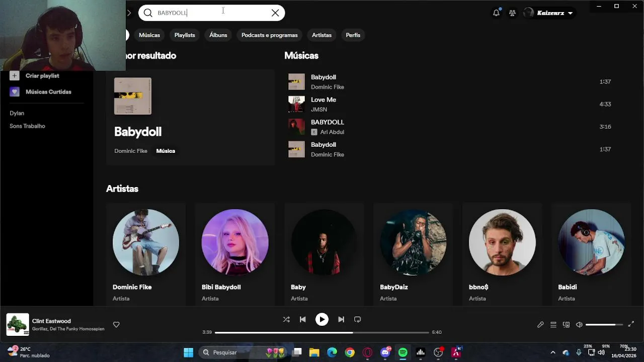644x362 pixels.
Task: Mute audio with the speaker icon
Action: click(579, 325)
